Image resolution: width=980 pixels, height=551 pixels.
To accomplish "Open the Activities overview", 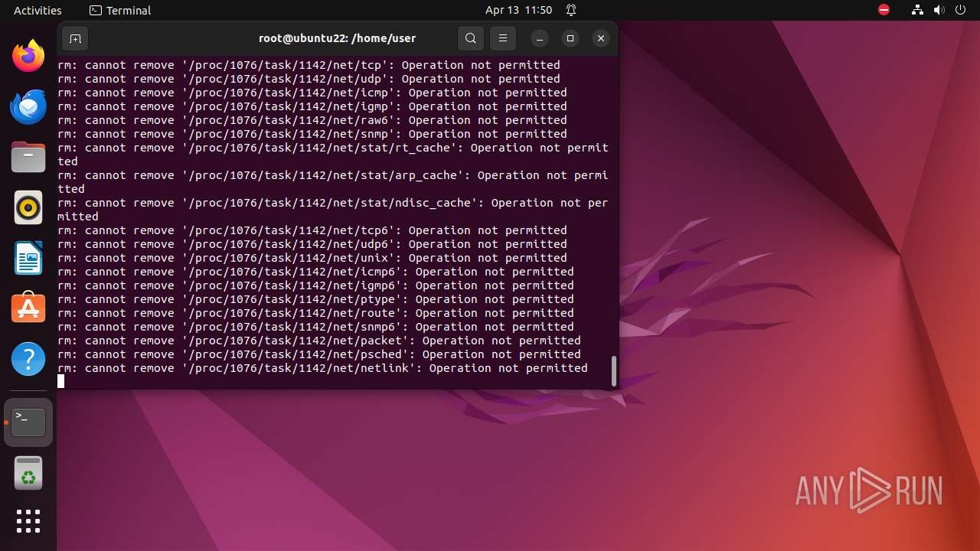I will coord(38,10).
